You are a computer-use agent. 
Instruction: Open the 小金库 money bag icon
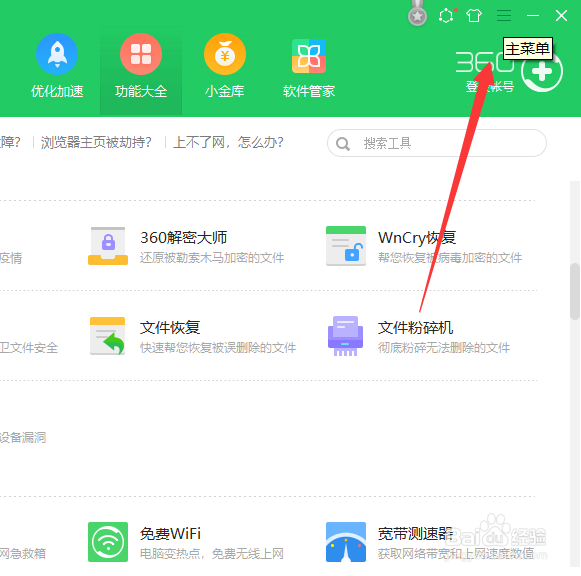(225, 54)
